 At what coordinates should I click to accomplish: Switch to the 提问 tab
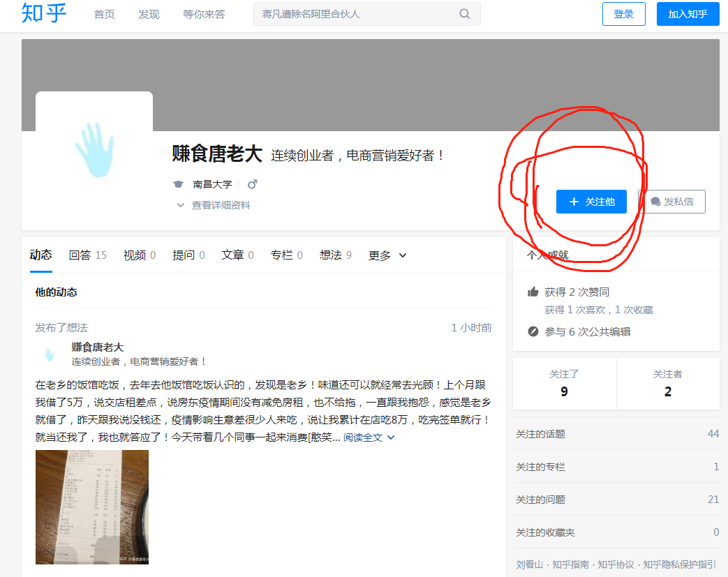point(188,255)
